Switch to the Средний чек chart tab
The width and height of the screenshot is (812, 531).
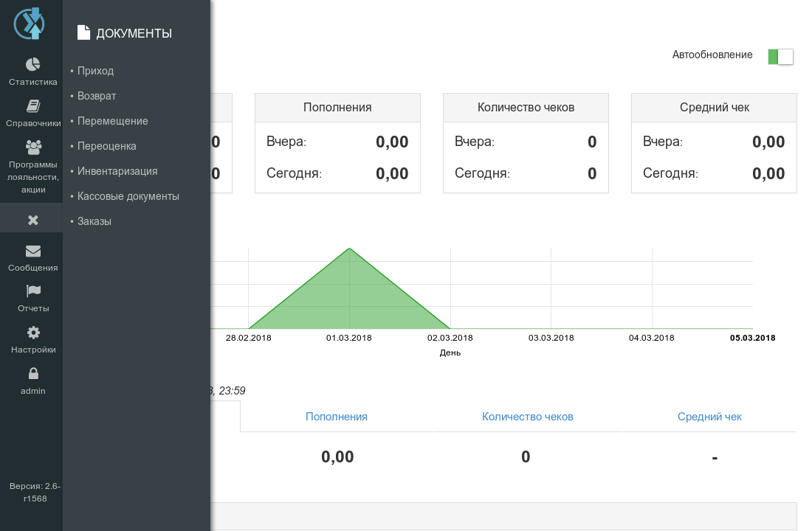click(709, 417)
